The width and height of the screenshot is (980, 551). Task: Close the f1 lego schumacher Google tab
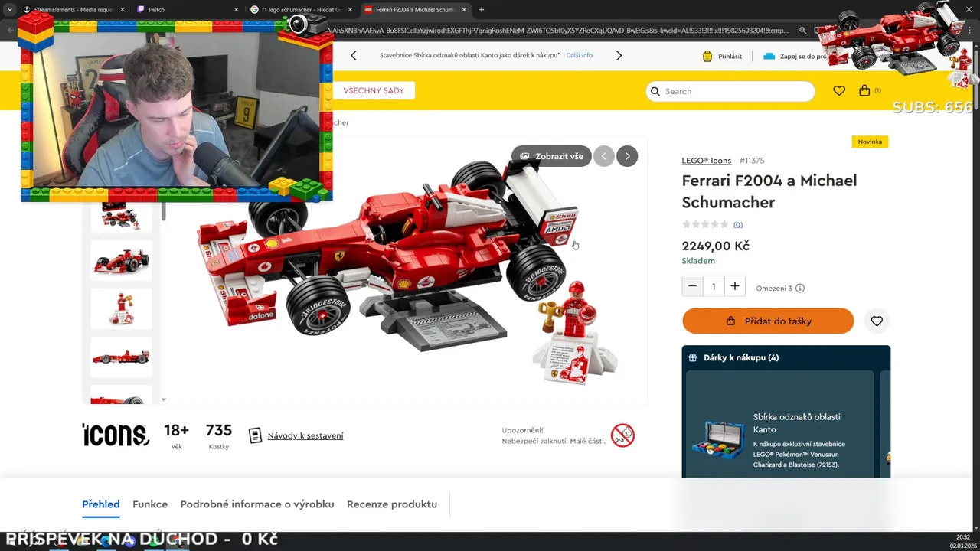click(350, 10)
